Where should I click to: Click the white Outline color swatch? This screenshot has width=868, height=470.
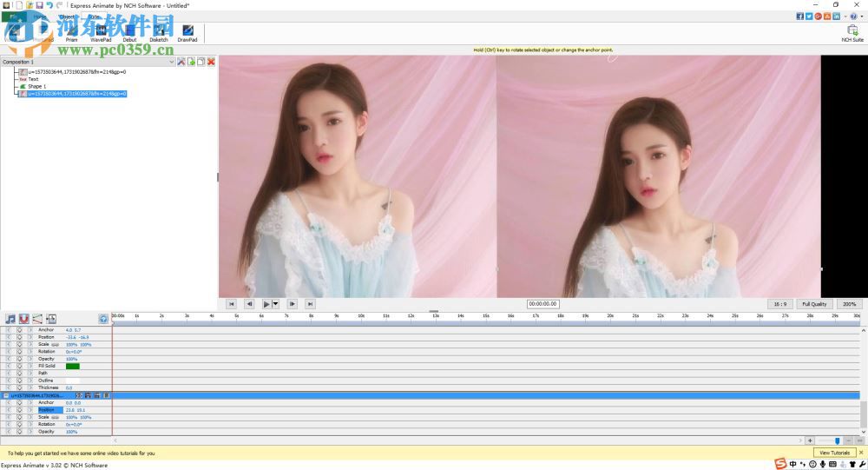pyautogui.click(x=73, y=381)
